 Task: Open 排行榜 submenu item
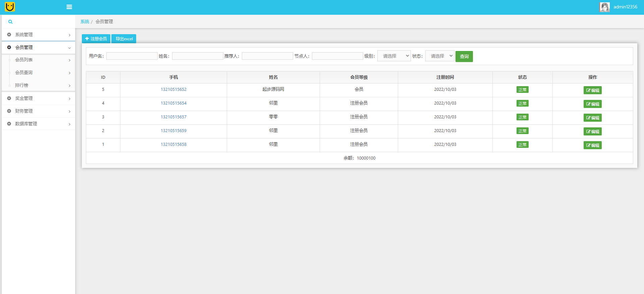[38, 85]
